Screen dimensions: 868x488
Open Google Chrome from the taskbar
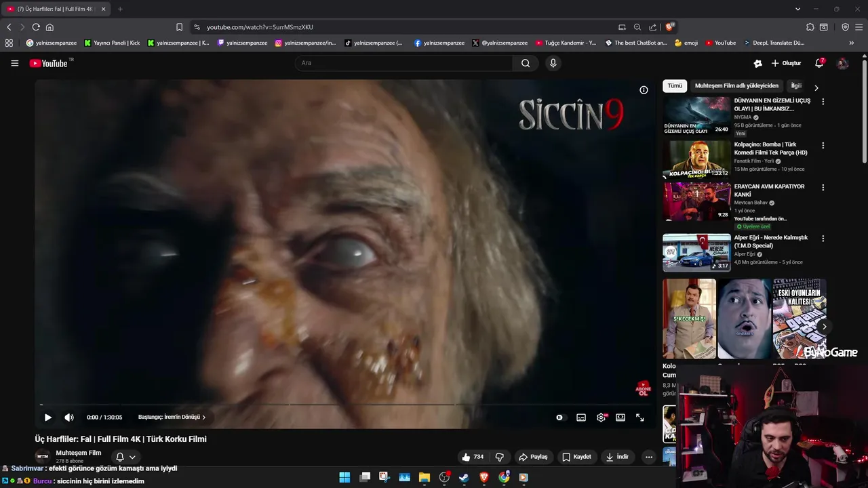click(504, 477)
